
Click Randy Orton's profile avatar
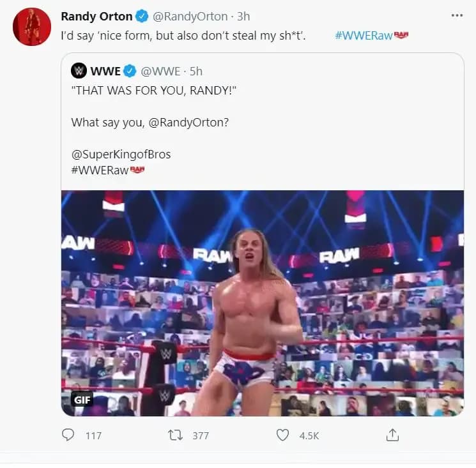coord(31,27)
